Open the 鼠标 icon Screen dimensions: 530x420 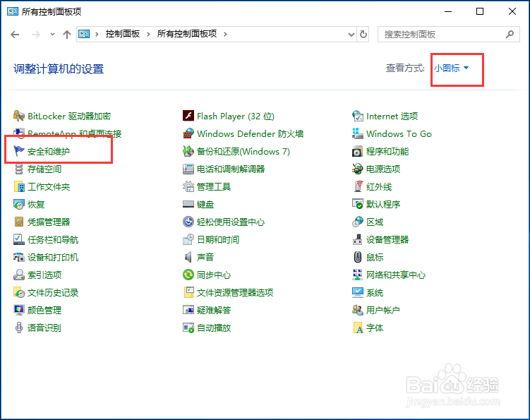point(358,258)
